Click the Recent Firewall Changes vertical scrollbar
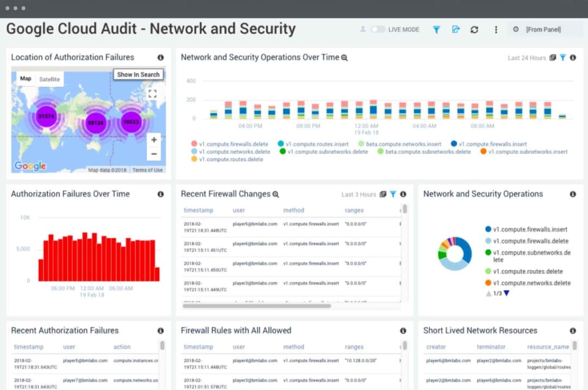The width and height of the screenshot is (588, 390). [x=405, y=209]
